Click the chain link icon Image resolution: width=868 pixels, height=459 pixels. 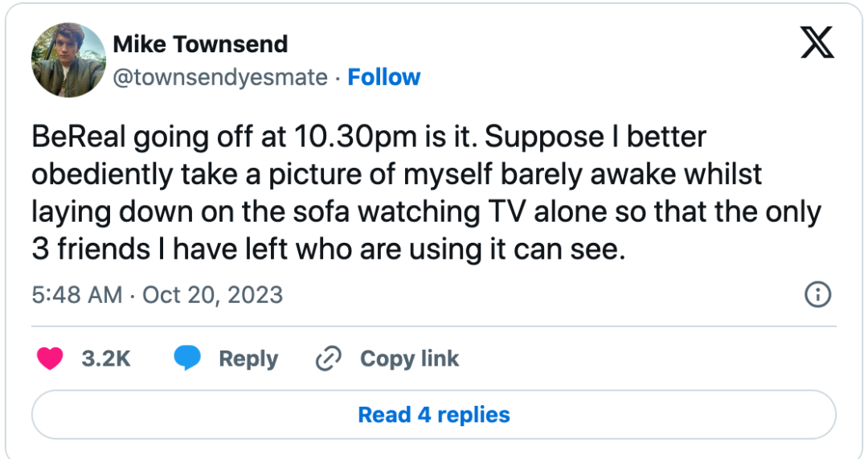(x=328, y=359)
